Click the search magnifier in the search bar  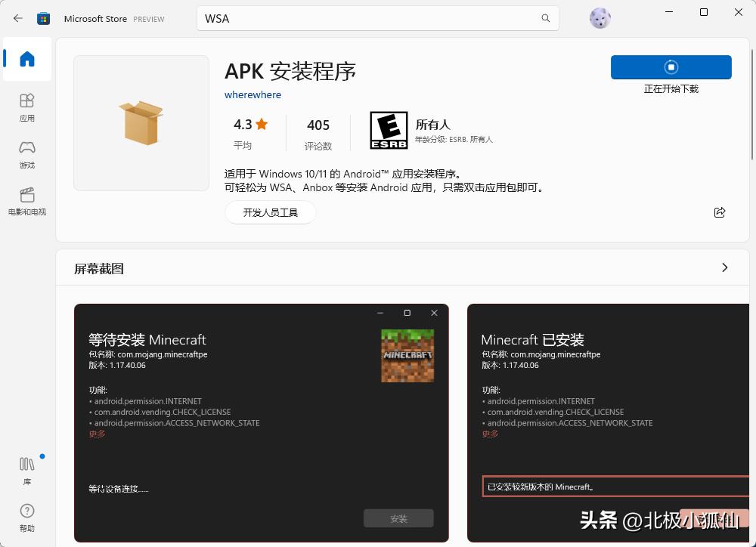(545, 18)
